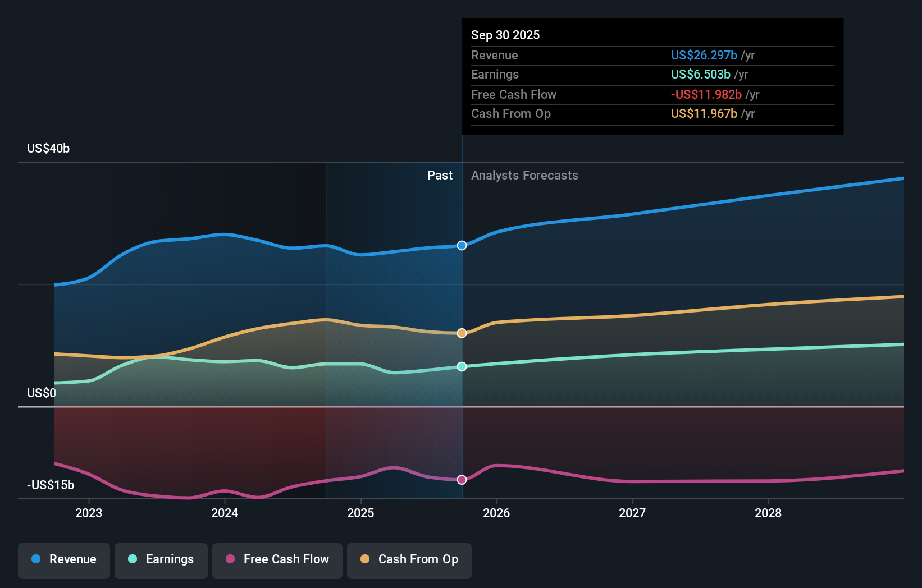Click the Sep 30 2025 tooltip date
The image size is (922, 588).
505,35
